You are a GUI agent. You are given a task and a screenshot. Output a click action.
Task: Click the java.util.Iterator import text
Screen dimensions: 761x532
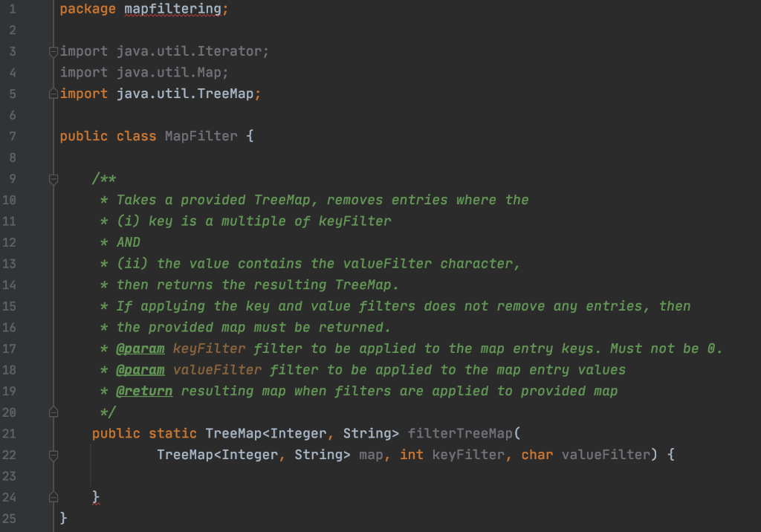(189, 51)
